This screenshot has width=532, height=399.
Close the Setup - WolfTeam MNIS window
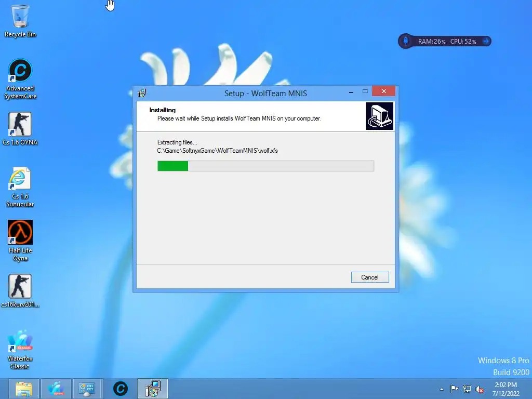pyautogui.click(x=383, y=91)
